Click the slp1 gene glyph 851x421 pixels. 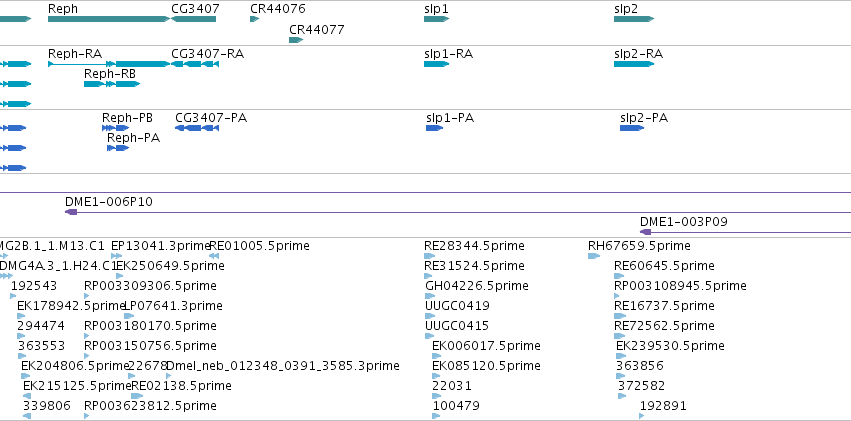click(436, 19)
